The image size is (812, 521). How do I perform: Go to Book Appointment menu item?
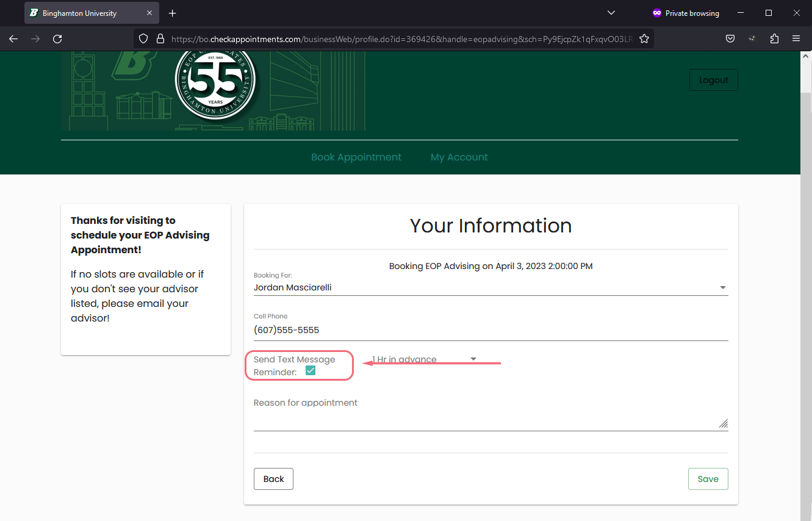coord(356,157)
